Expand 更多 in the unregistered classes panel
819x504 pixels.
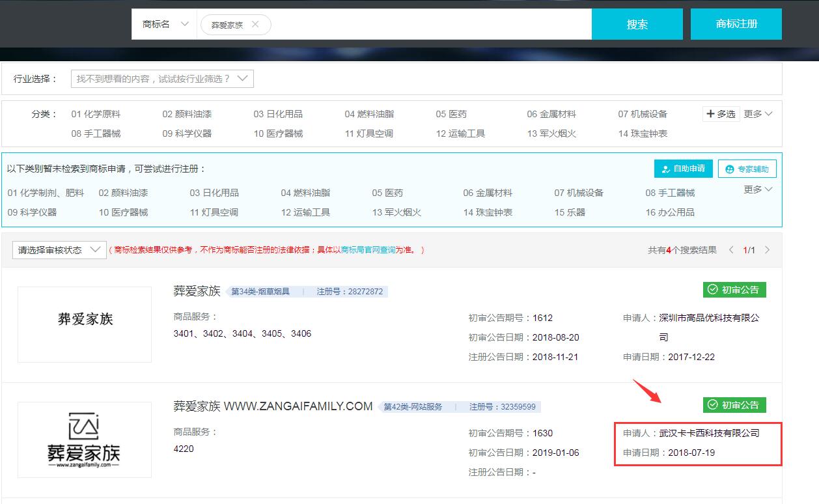758,189
